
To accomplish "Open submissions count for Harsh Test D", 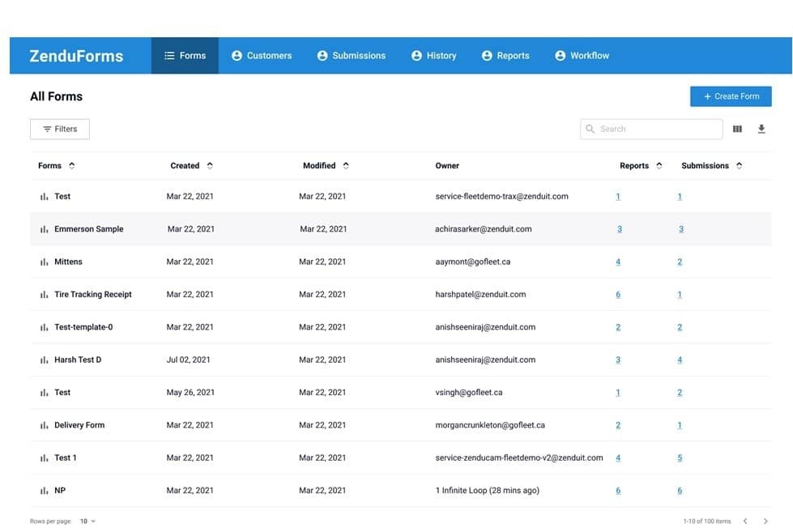I will (x=680, y=360).
